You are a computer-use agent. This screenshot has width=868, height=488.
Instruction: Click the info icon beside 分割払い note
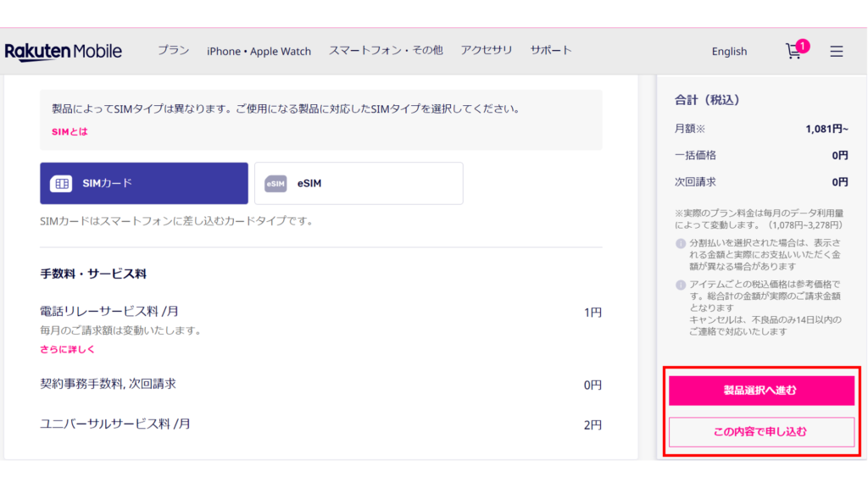(680, 244)
